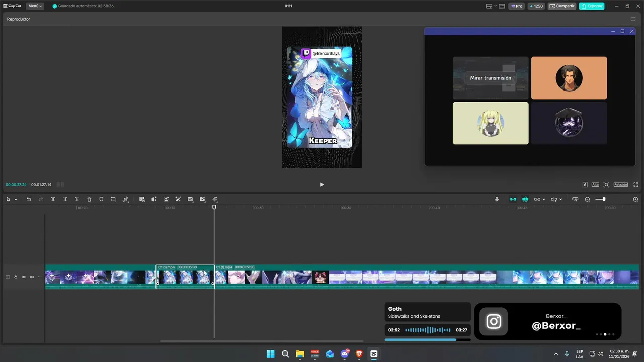
Task: Expand the preview axis dropdown arrow
Action: 560,199
